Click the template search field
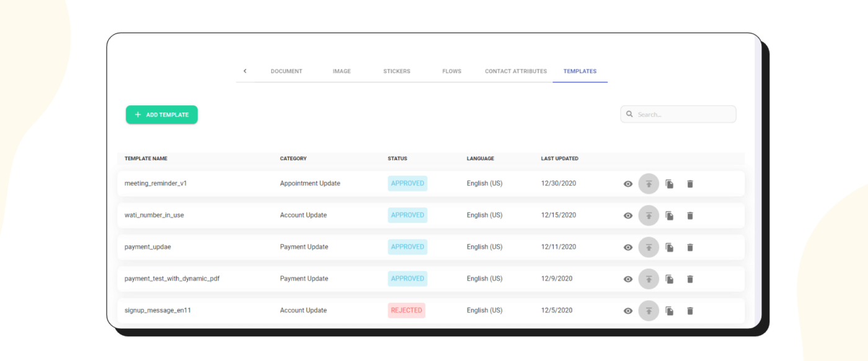 (x=682, y=115)
